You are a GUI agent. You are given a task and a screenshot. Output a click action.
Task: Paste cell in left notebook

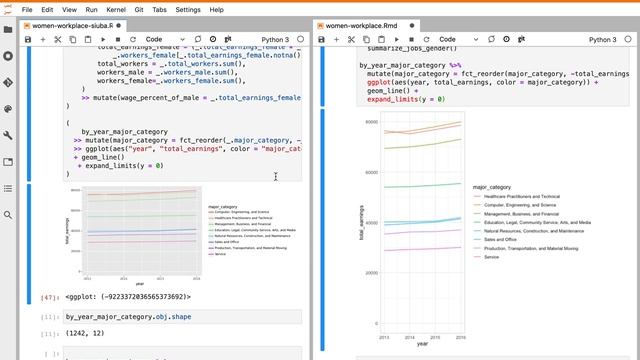click(88, 40)
